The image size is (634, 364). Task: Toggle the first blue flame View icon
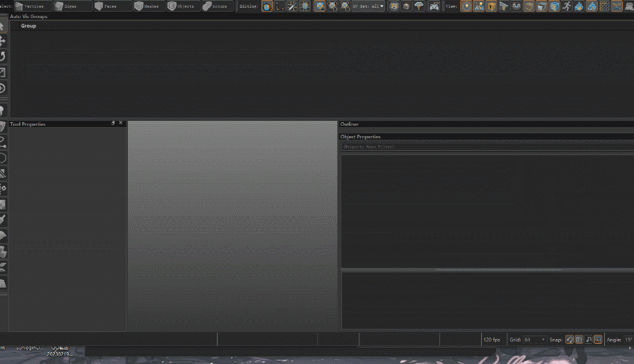tap(579, 6)
